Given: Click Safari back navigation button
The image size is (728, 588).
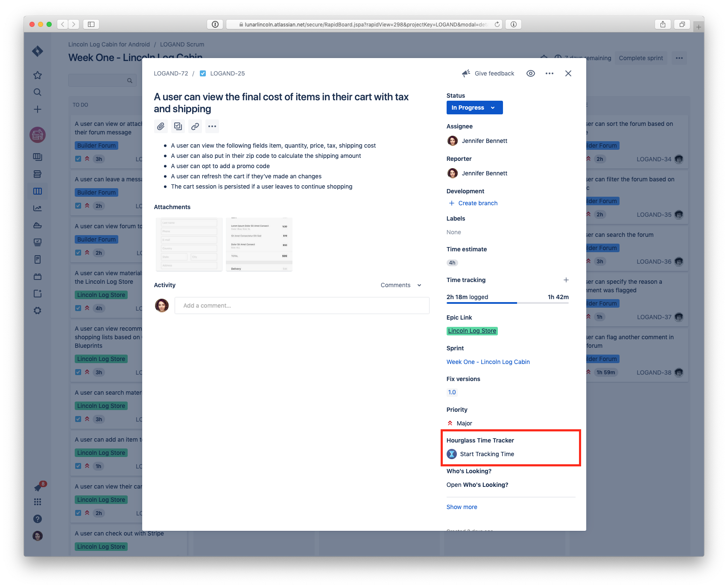Looking at the screenshot, I should tap(63, 24).
